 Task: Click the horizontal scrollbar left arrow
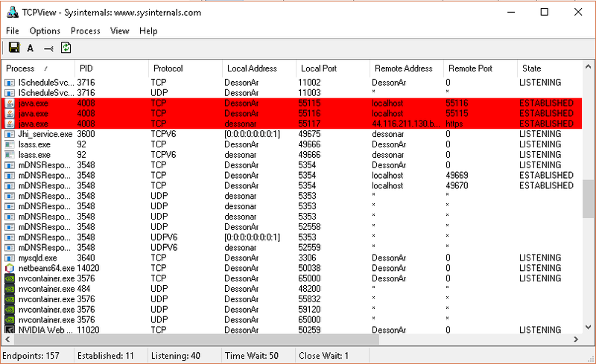point(7,339)
